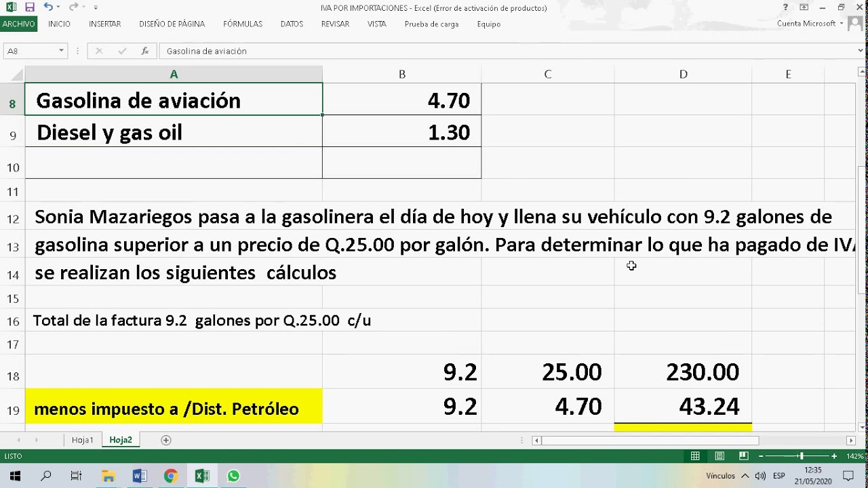The image size is (868, 488).
Task: Open Word from the taskbar
Action: click(140, 476)
